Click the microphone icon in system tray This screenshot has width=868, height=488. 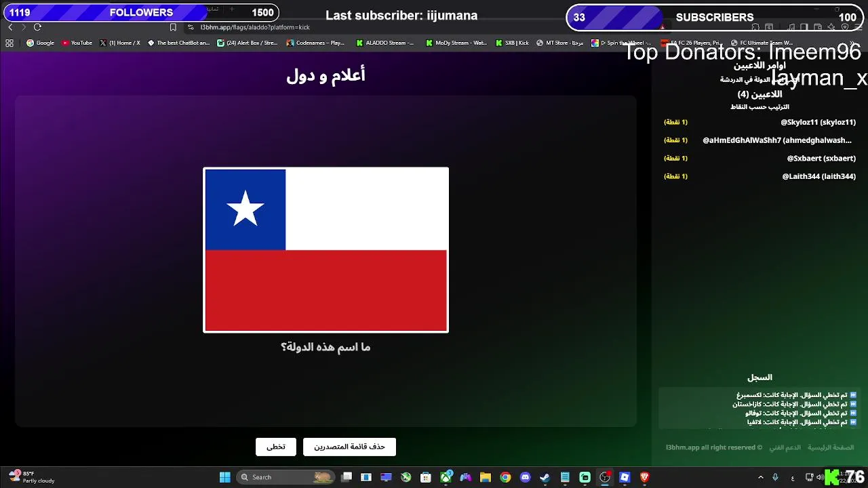point(775,477)
